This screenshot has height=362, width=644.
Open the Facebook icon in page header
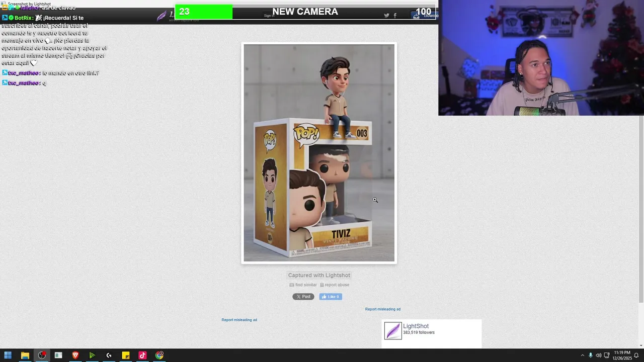coord(395,16)
